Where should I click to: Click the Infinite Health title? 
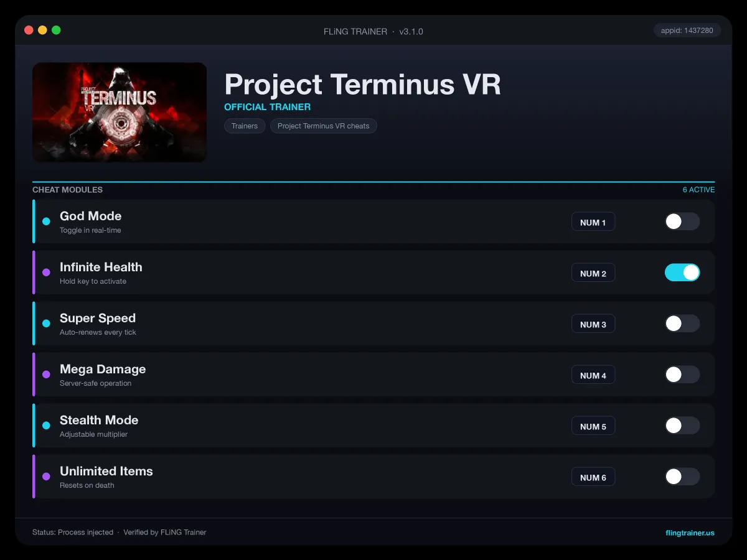click(101, 267)
